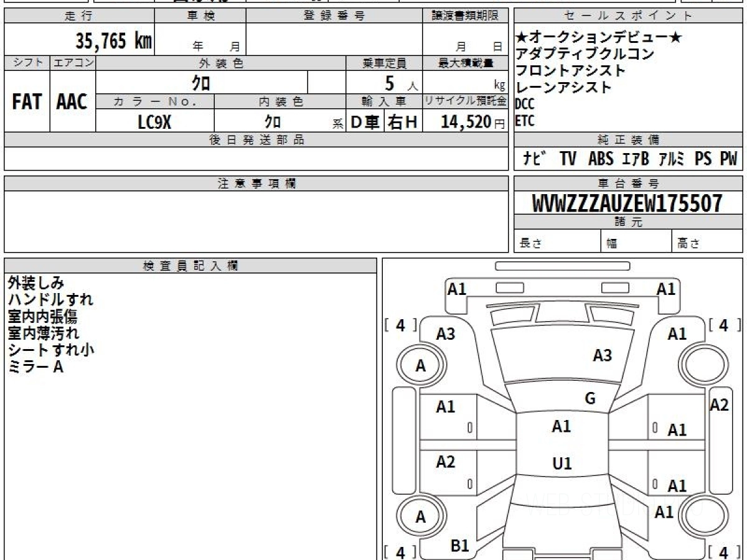This screenshot has height=560, width=747.
Task: Click the G mark on the windshield
Action: 590,399
